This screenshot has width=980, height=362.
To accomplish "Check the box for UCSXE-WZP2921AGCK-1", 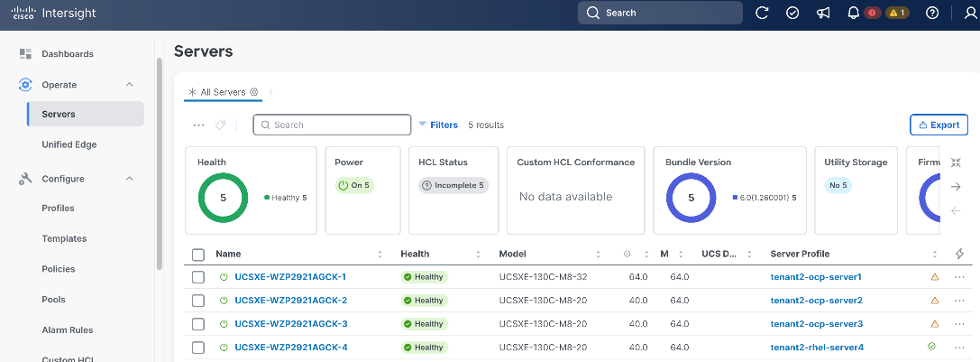I will (198, 277).
